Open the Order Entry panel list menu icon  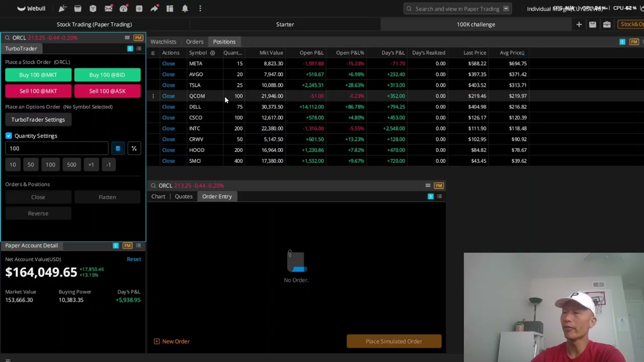pos(439,197)
